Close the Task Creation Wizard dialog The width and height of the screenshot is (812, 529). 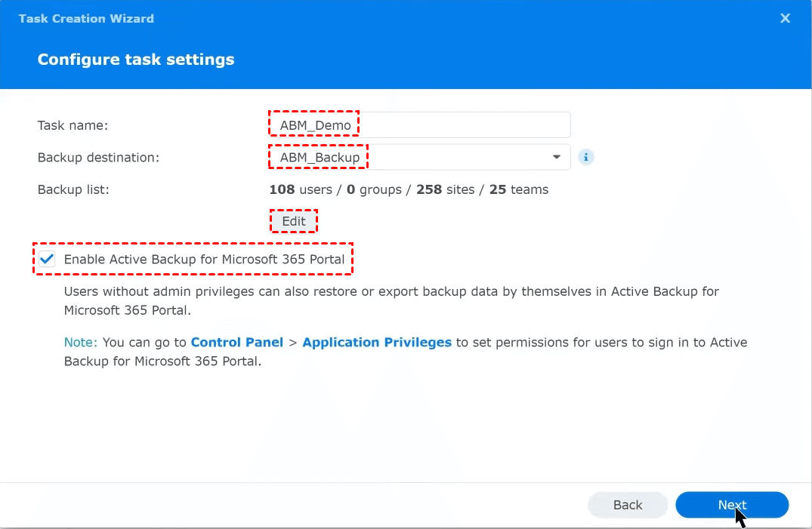click(x=785, y=18)
